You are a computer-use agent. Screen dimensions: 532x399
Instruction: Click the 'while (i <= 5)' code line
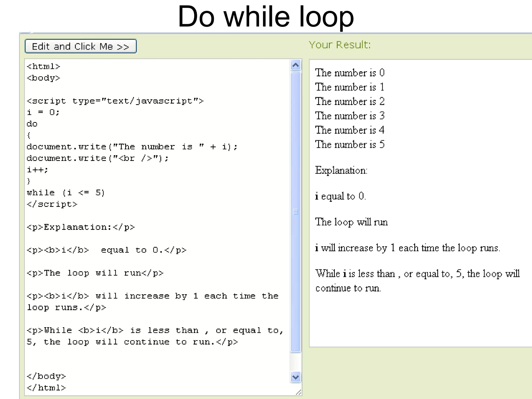(x=66, y=193)
